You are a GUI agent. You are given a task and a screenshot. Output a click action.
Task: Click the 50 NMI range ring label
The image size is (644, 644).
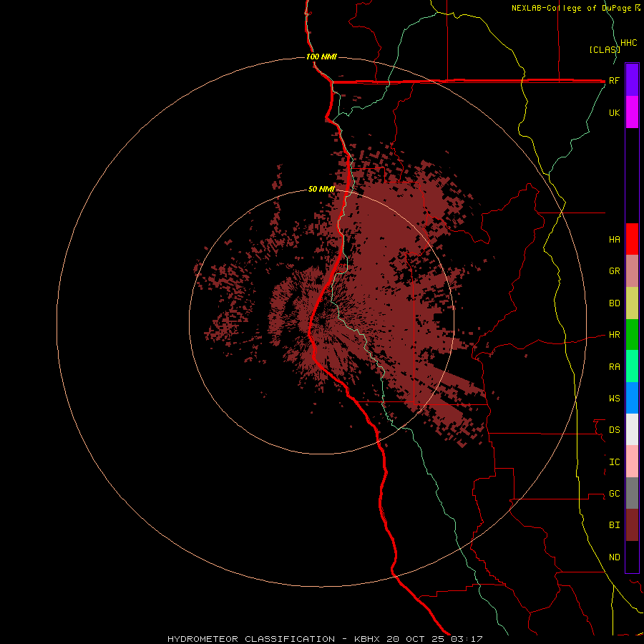click(x=321, y=189)
